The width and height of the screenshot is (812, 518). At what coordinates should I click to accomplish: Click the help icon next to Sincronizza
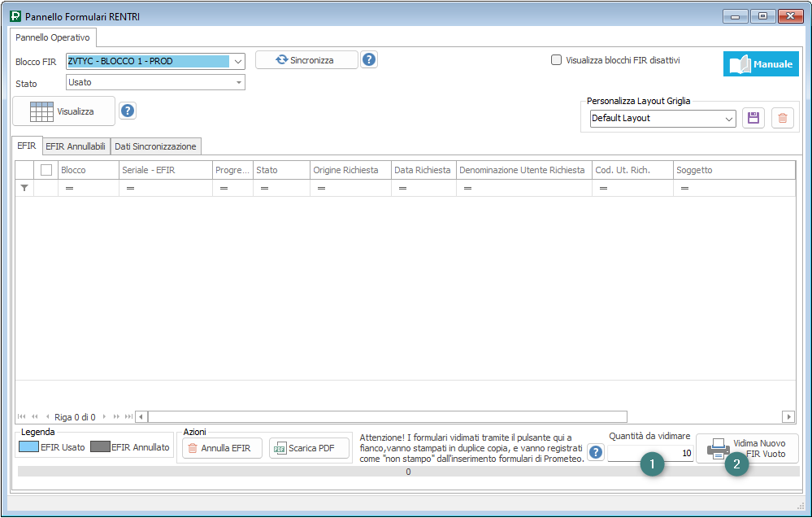(369, 59)
